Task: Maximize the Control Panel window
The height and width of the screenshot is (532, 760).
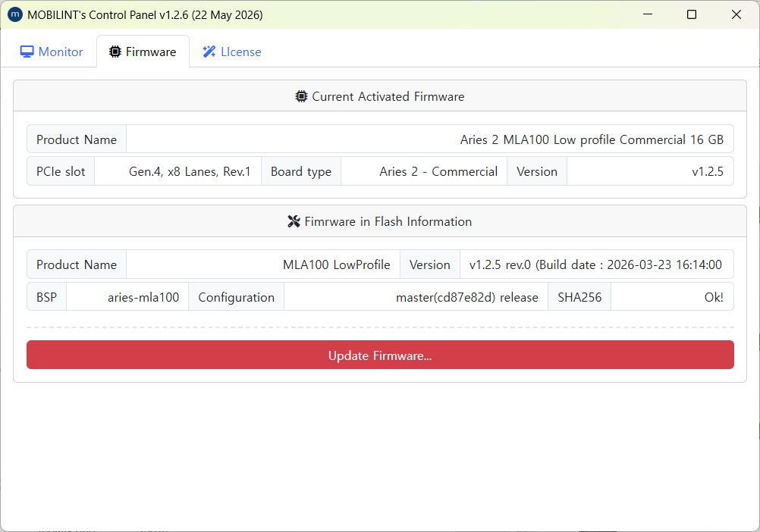Action: pyautogui.click(x=692, y=14)
